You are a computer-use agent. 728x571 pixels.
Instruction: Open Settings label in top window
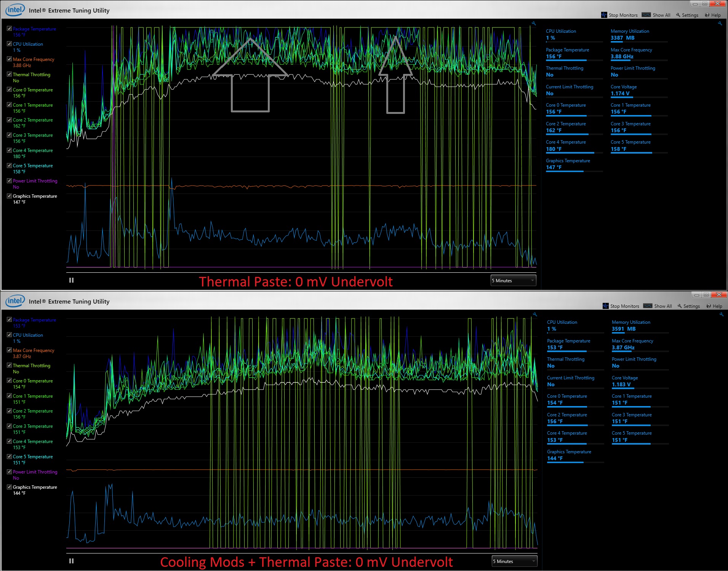(690, 15)
